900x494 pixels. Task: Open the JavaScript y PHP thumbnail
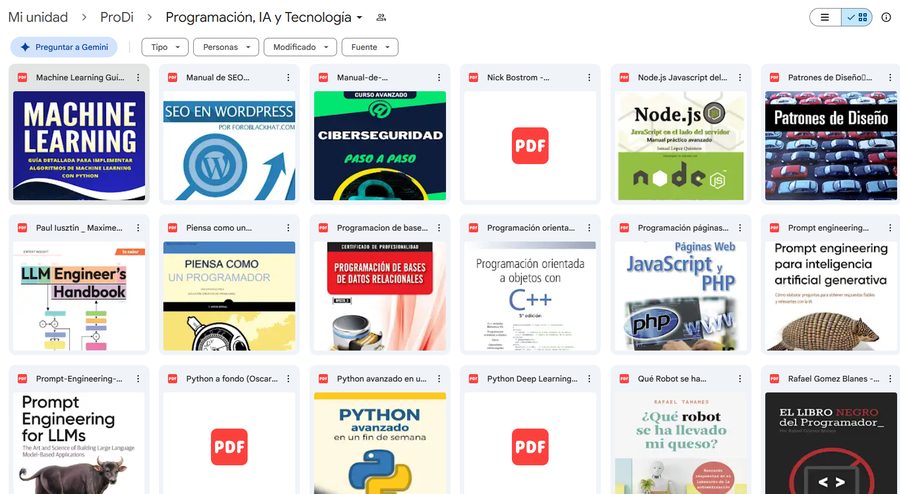(x=681, y=296)
